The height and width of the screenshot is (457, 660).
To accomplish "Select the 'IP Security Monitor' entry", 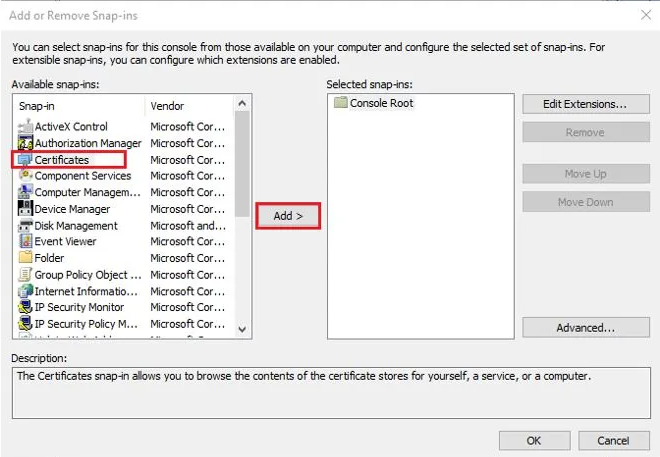I will (x=79, y=307).
